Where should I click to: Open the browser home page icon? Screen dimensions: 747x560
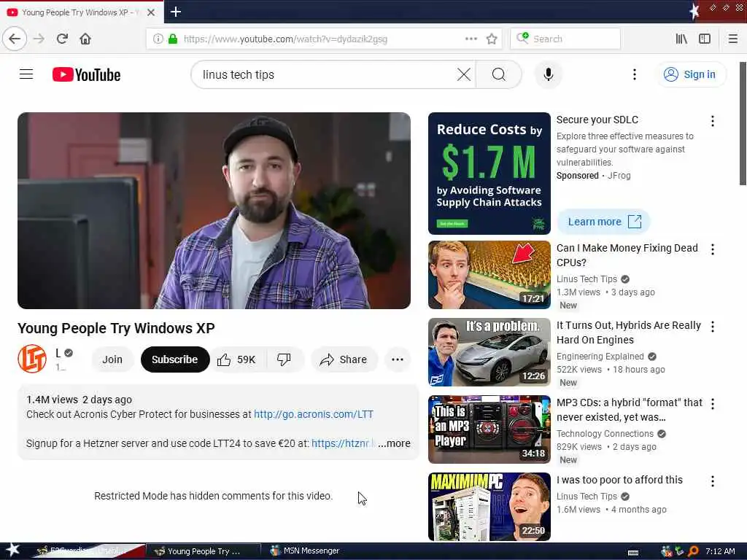pyautogui.click(x=85, y=39)
